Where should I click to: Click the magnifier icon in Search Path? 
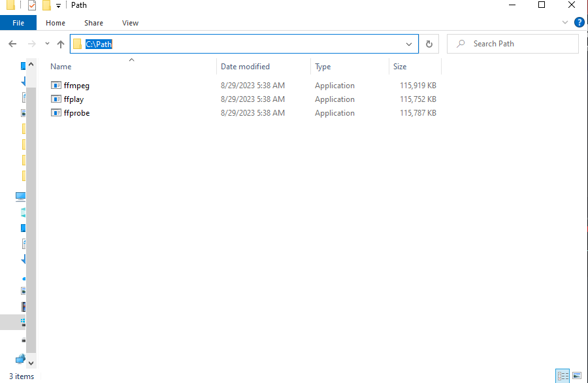pos(461,44)
